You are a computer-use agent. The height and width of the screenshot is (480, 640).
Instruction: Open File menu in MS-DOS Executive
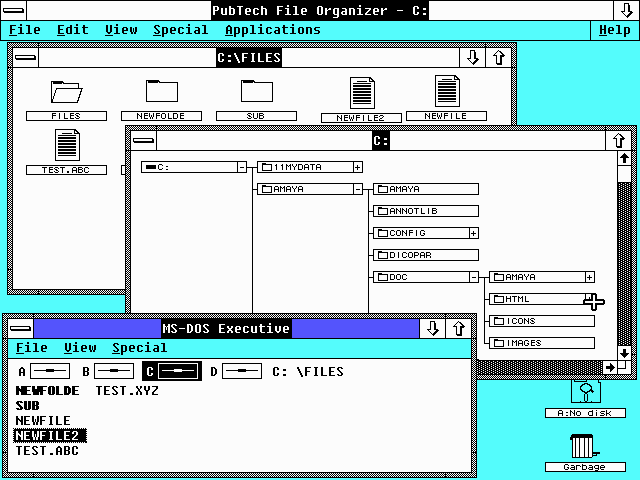[32, 348]
